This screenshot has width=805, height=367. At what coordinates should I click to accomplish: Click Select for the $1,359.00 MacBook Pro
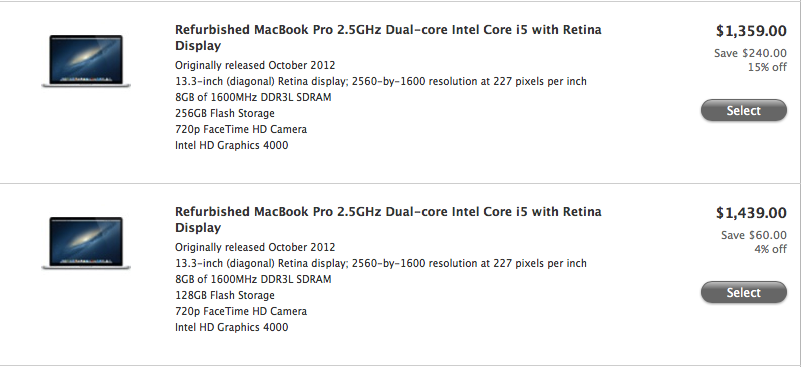coord(743,110)
